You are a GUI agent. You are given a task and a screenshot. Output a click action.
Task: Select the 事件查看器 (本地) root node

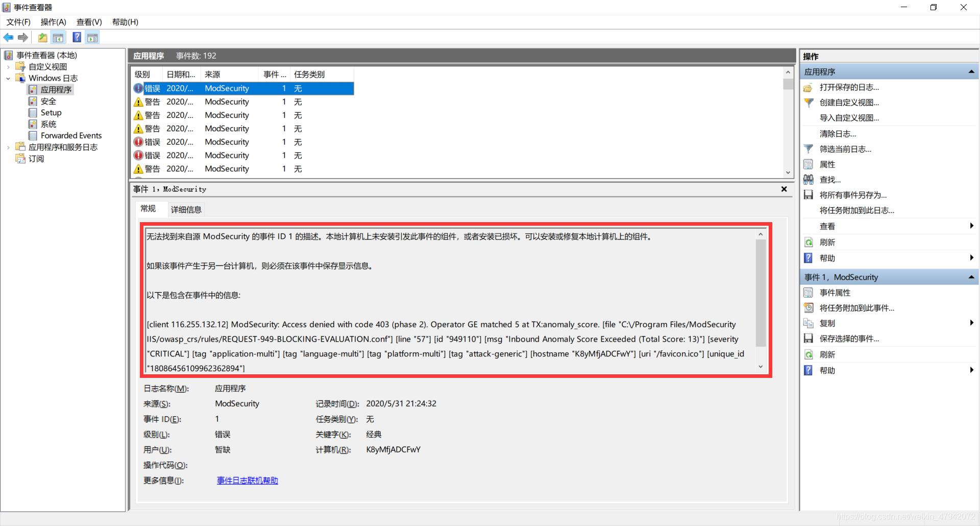coord(46,55)
